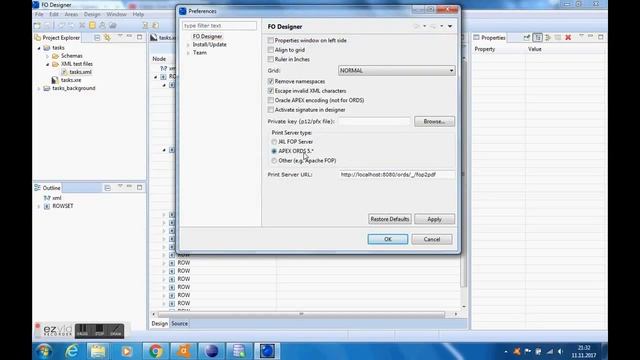Click the type filter text box
The width and height of the screenshot is (640, 360).
(219, 26)
